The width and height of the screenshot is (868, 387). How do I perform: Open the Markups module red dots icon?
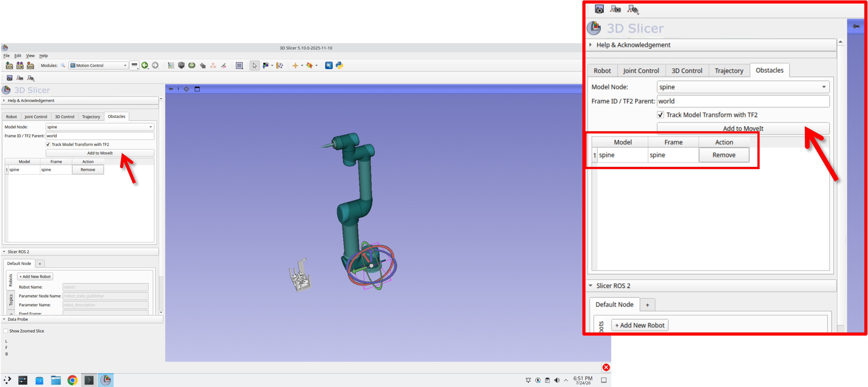click(x=213, y=65)
